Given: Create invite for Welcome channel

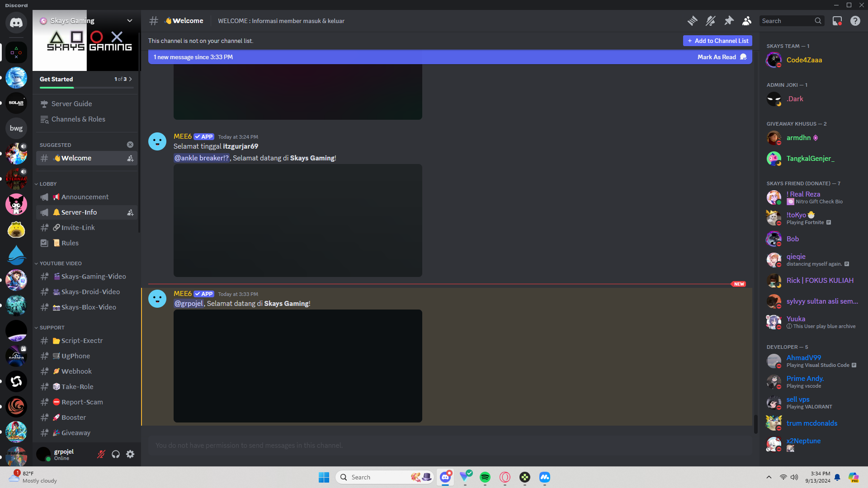Looking at the screenshot, I should [130, 158].
